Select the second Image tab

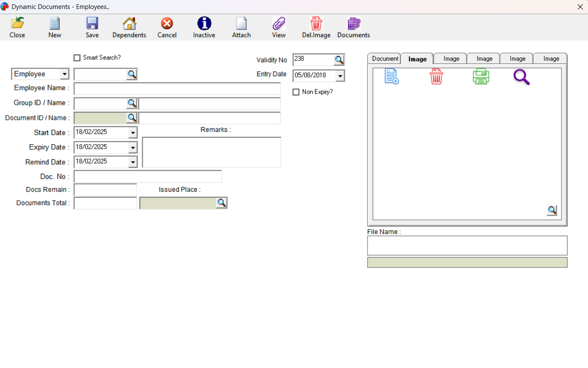(x=450, y=58)
